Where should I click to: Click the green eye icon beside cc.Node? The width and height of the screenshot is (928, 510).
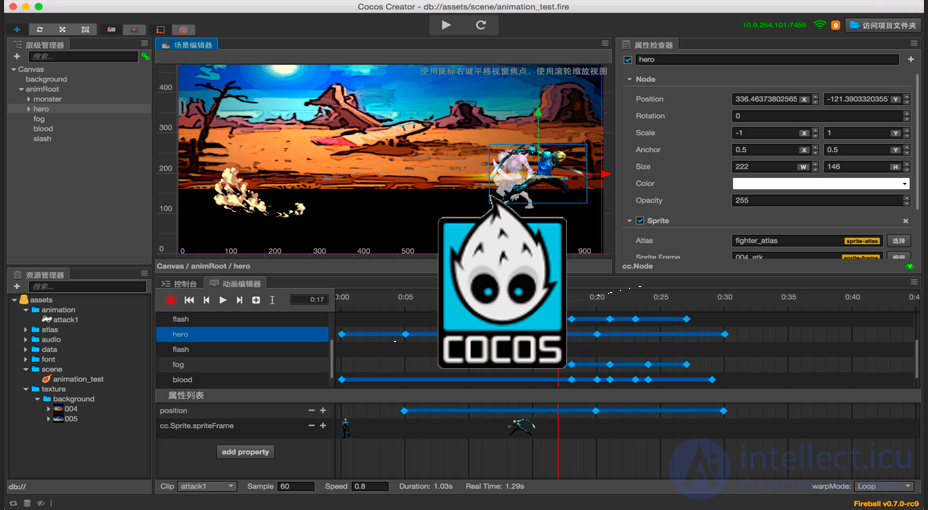[x=910, y=266]
